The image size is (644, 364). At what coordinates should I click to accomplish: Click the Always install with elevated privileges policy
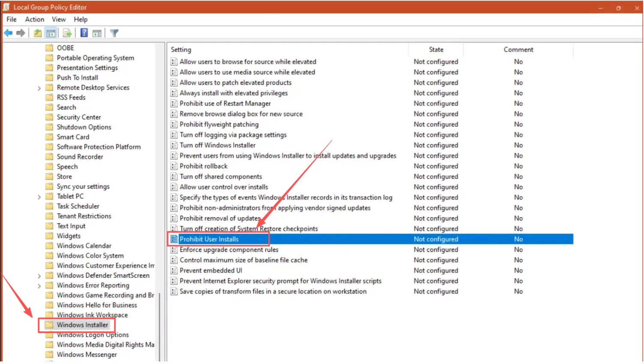pyautogui.click(x=234, y=93)
